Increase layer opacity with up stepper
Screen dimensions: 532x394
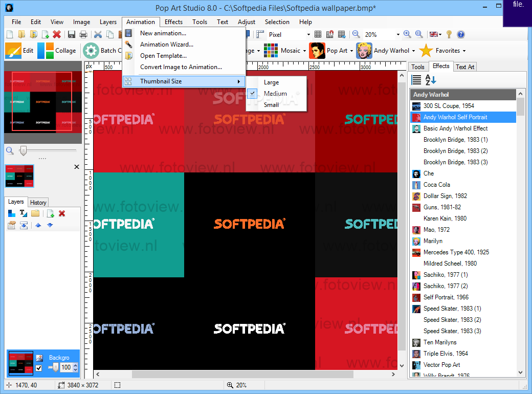coord(75,365)
